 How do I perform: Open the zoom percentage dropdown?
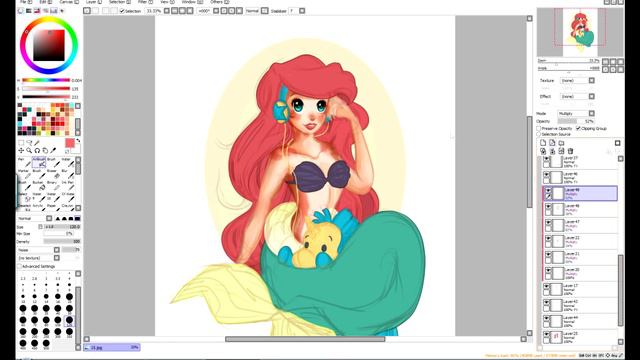(157, 11)
